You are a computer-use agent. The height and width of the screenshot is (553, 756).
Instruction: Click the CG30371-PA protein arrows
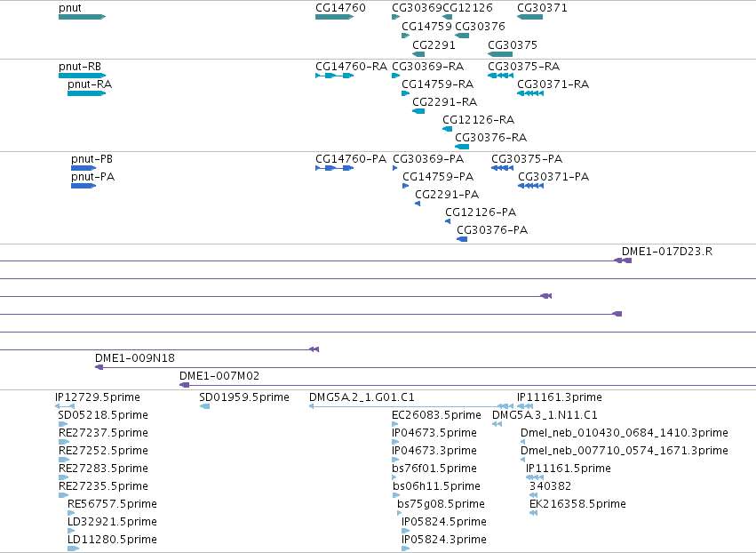[x=531, y=186]
